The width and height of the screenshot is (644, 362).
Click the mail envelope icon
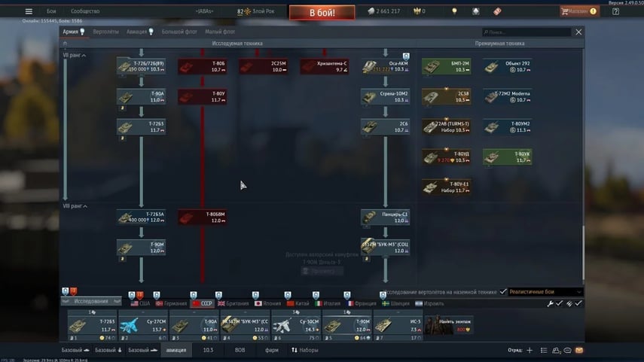578,351
